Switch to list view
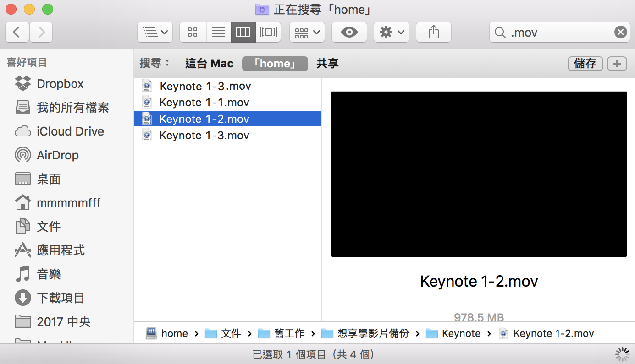Image resolution: width=635 pixels, height=364 pixels. point(218,32)
